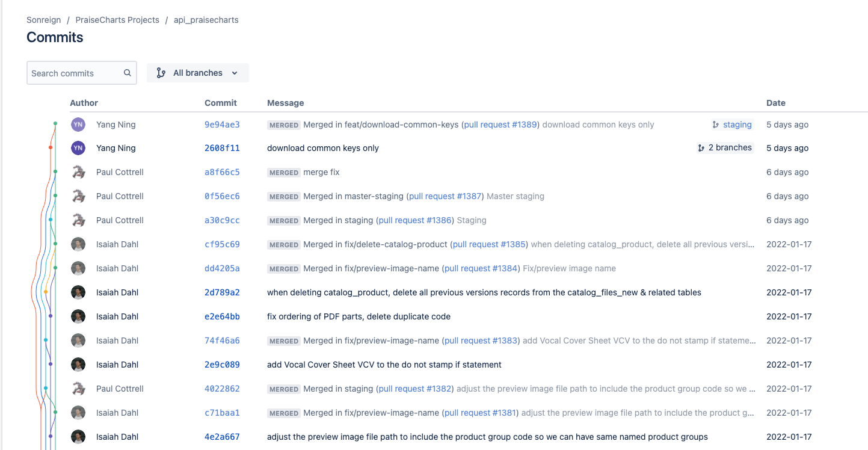Open the PraiseCharts Projects breadcrumb
Screen dimensions: 868x450
[x=117, y=19]
